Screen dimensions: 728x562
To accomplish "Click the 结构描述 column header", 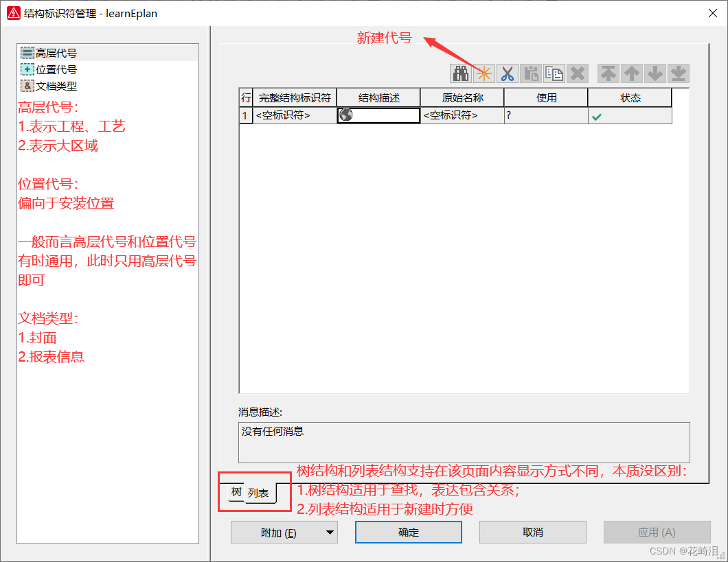I will click(378, 98).
